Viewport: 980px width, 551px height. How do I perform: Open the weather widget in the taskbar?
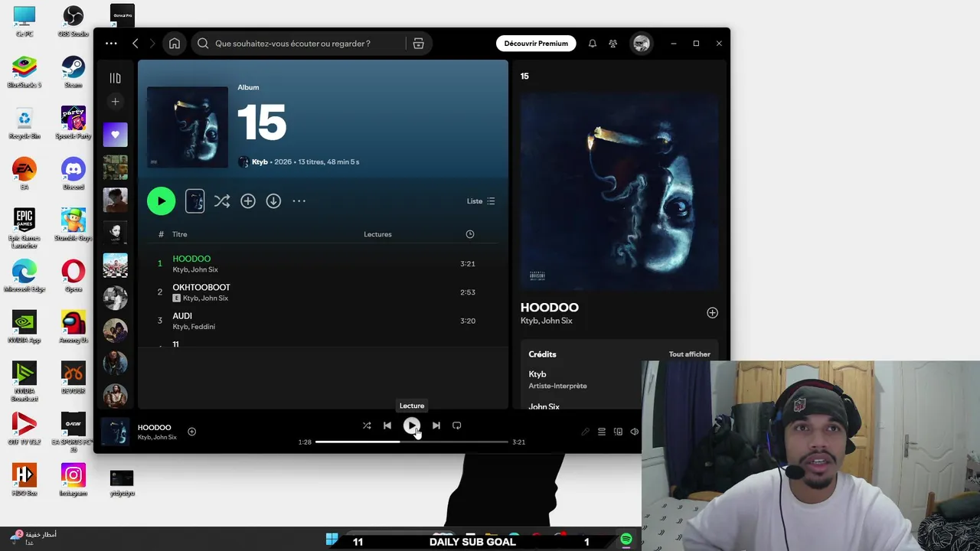click(33, 538)
